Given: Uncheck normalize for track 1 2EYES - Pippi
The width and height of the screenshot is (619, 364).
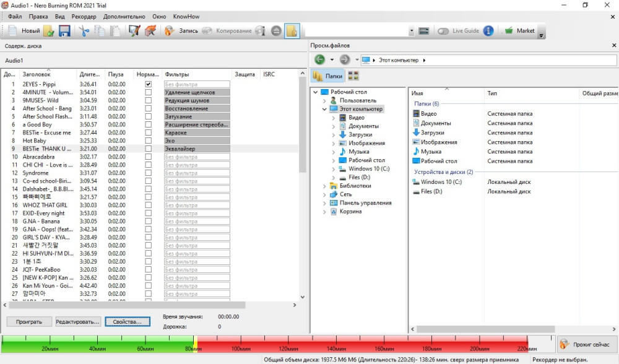Looking at the screenshot, I should pyautogui.click(x=148, y=84).
